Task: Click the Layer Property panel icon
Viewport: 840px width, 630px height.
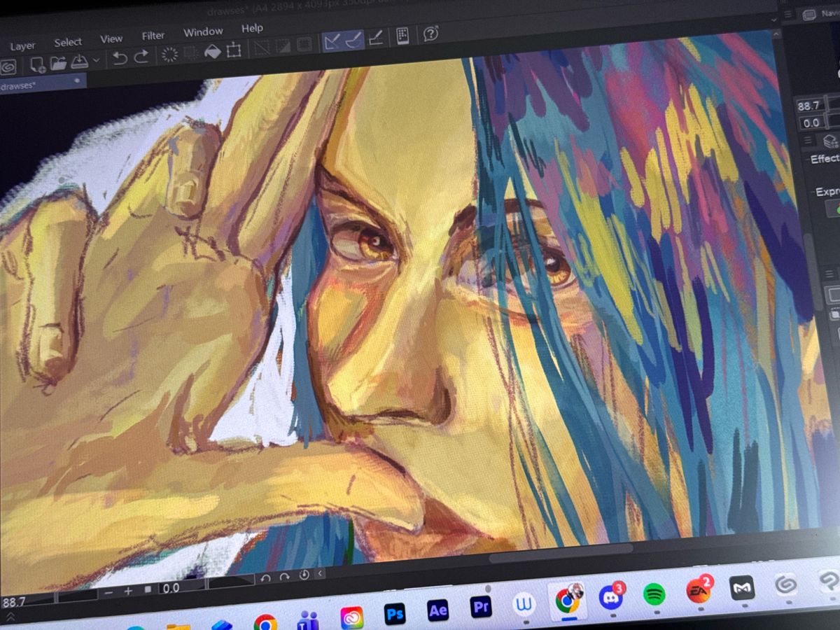Action: pos(832,141)
